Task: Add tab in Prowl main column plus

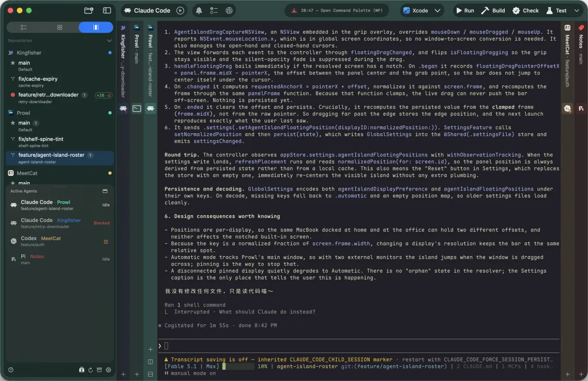Action: pyautogui.click(x=137, y=374)
